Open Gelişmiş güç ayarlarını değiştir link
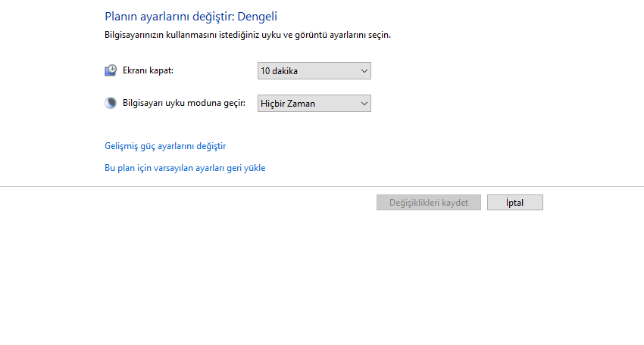 (165, 146)
